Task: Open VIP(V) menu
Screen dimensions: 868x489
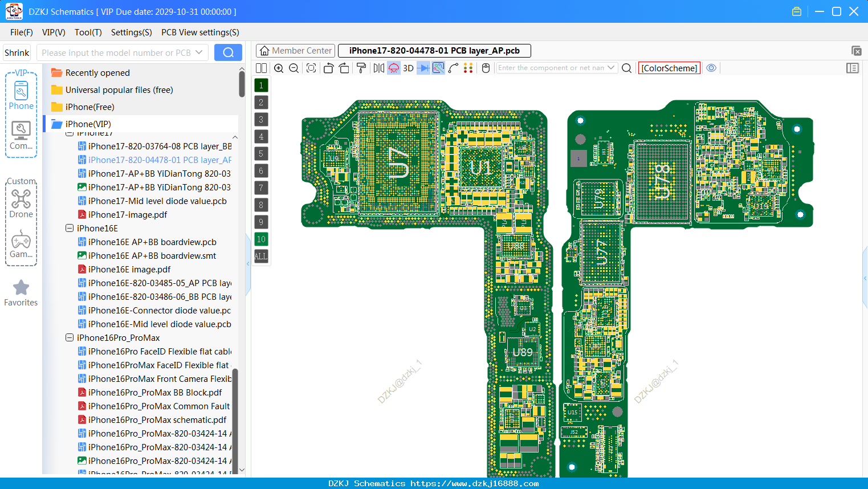Action: (54, 32)
